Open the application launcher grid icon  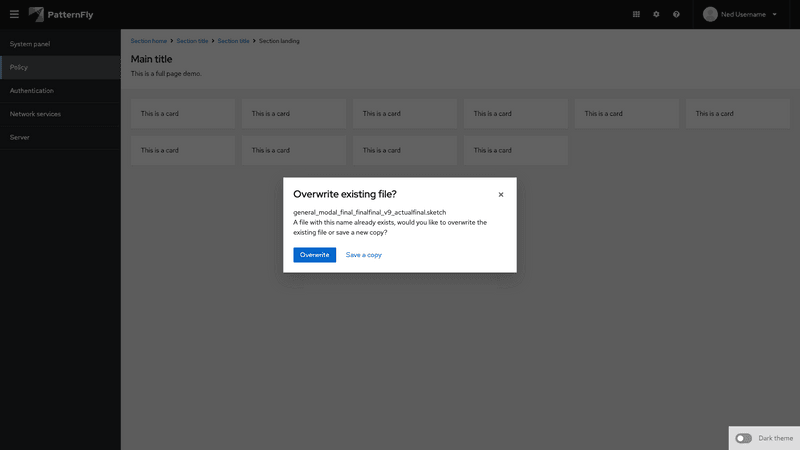636,14
